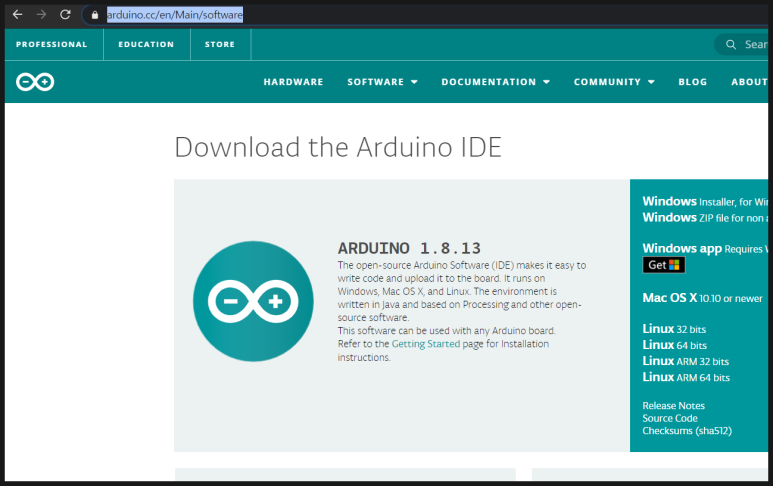Screen dimensions: 773x486
Task: Open the Hardware menu item
Action: (293, 82)
